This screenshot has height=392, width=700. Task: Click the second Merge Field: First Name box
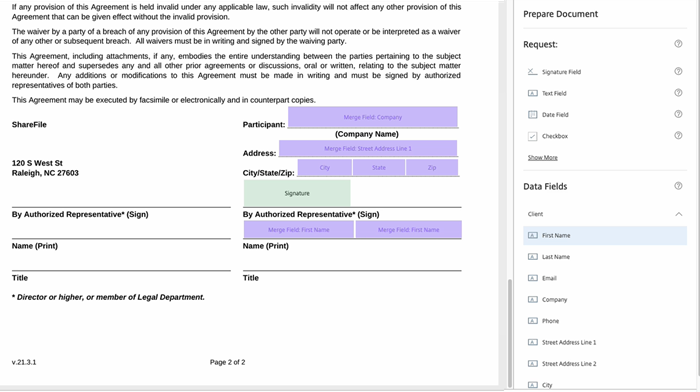pyautogui.click(x=408, y=229)
